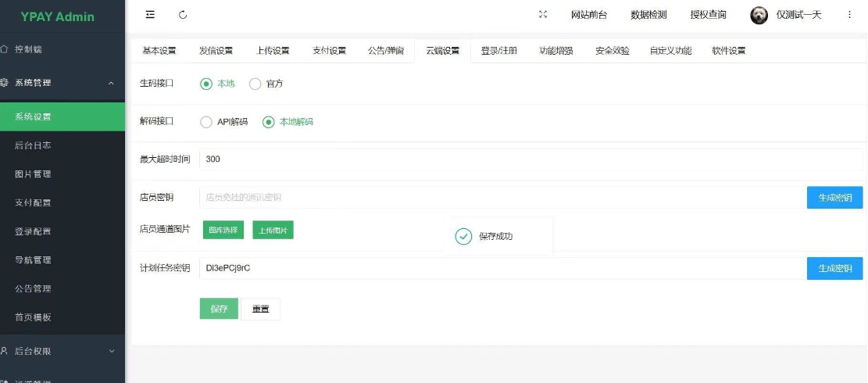Click the refresh icon in the top bar
This screenshot has height=383, width=868.
click(x=183, y=15)
